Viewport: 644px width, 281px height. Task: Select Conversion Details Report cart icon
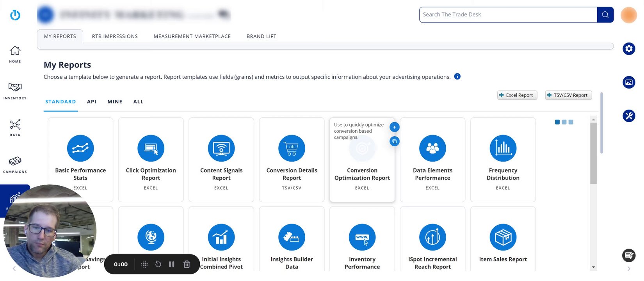click(292, 148)
